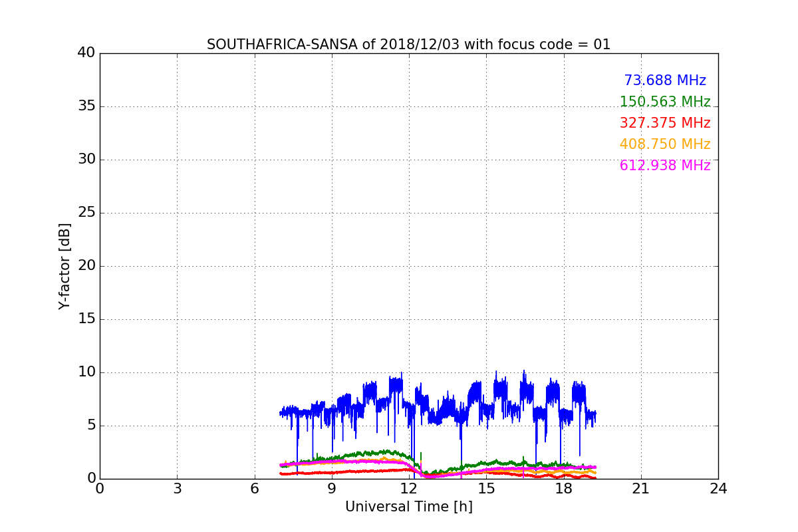Click the y-axis tick value 35
Viewport: 798px width, 532px height.
tap(86, 106)
